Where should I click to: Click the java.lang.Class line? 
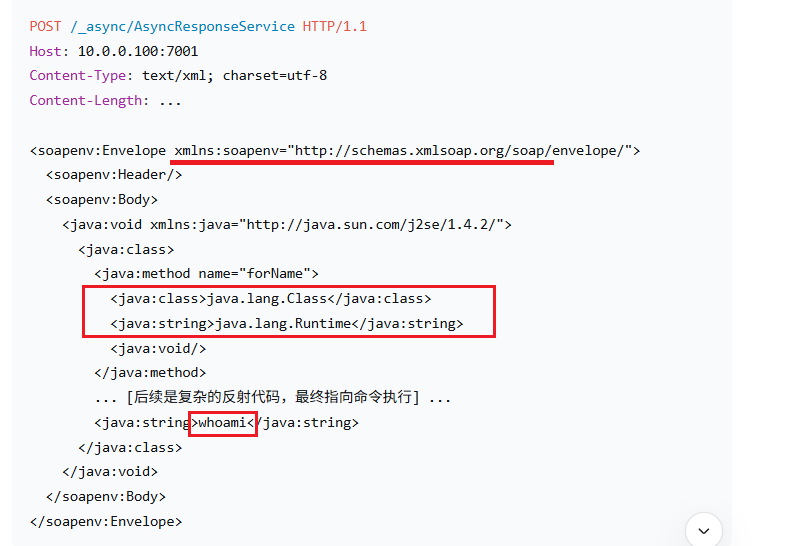271,299
